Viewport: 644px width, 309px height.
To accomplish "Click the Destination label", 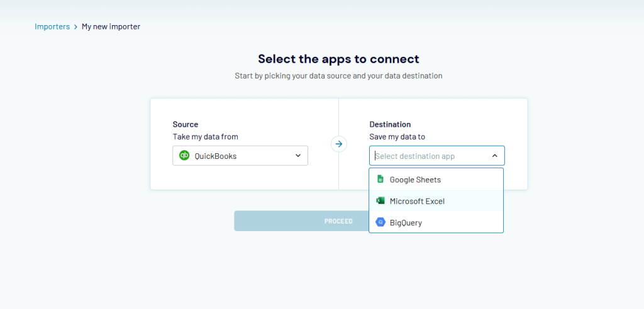I will [390, 124].
